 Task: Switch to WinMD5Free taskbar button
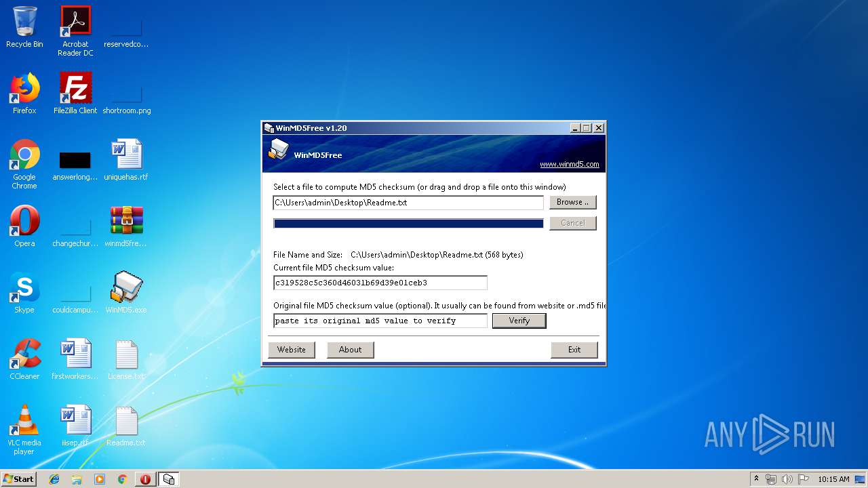click(169, 479)
